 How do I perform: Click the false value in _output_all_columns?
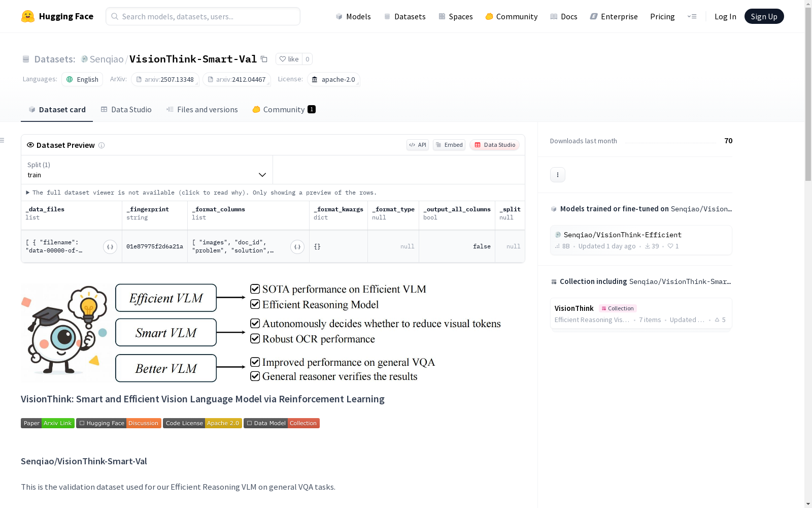tap(482, 246)
